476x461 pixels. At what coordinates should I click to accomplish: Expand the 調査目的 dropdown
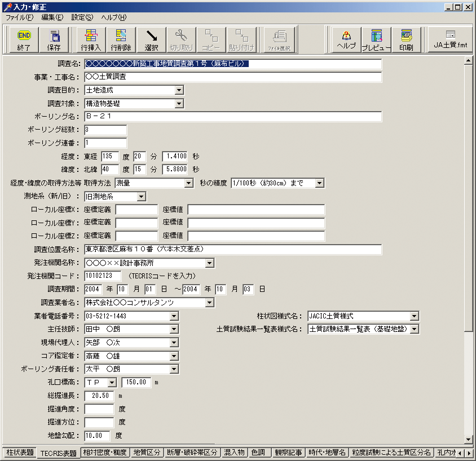(179, 90)
